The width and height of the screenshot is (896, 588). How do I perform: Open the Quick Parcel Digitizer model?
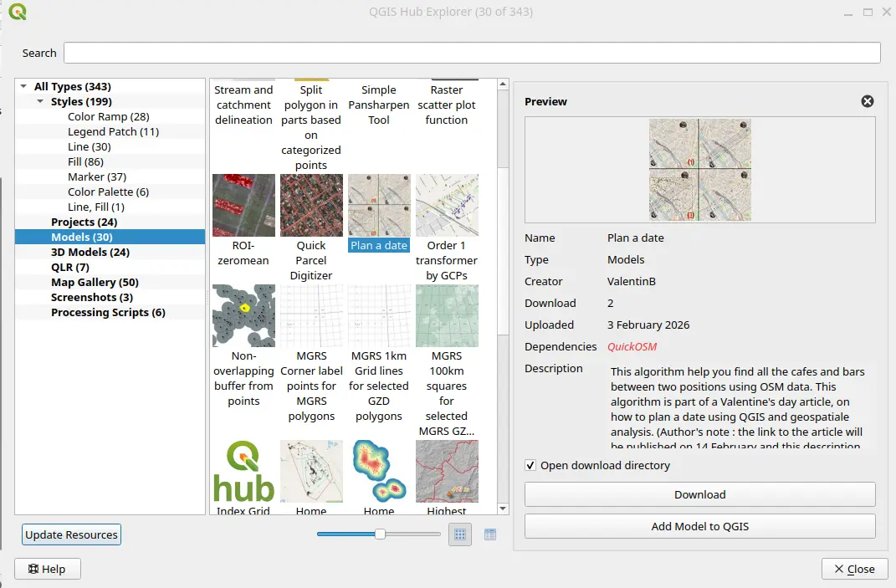pyautogui.click(x=311, y=205)
